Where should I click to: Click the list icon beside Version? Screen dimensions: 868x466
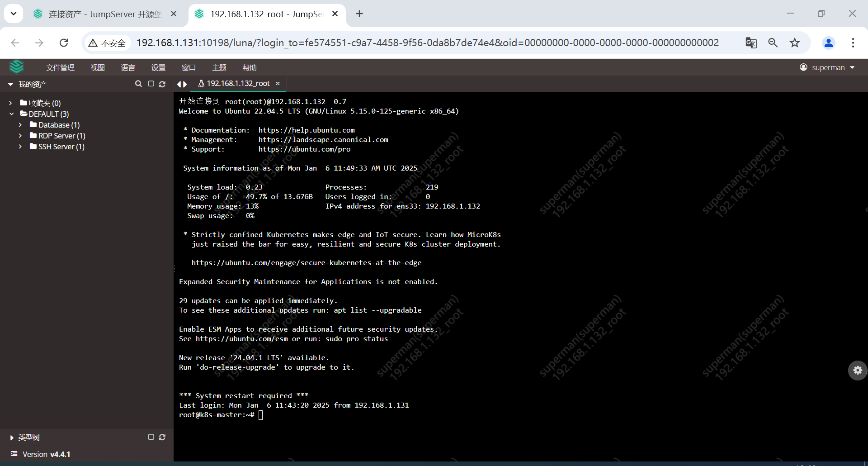click(x=14, y=454)
